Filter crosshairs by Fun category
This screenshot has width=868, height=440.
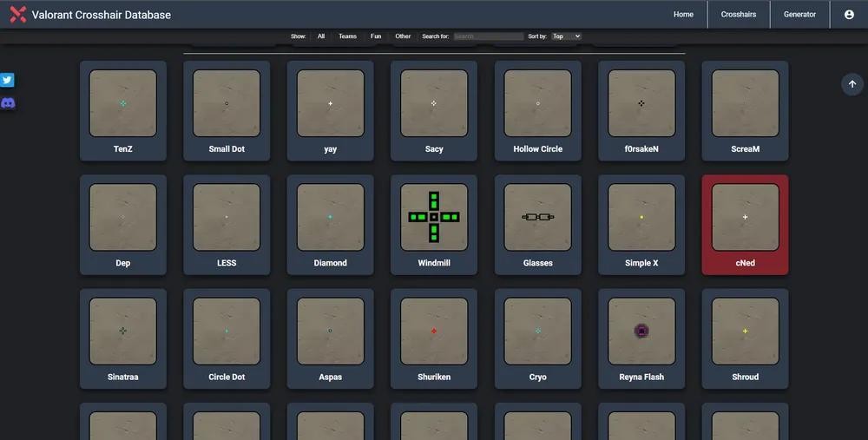pyautogui.click(x=376, y=36)
